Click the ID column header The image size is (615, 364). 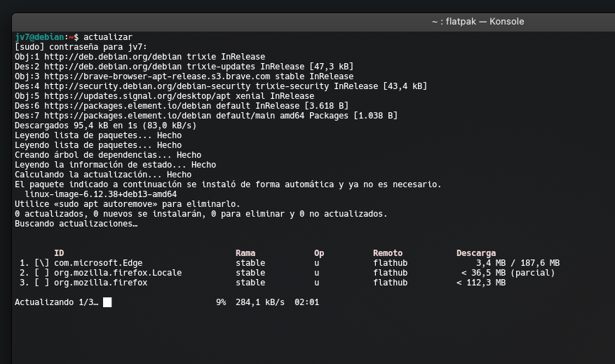[59, 253]
